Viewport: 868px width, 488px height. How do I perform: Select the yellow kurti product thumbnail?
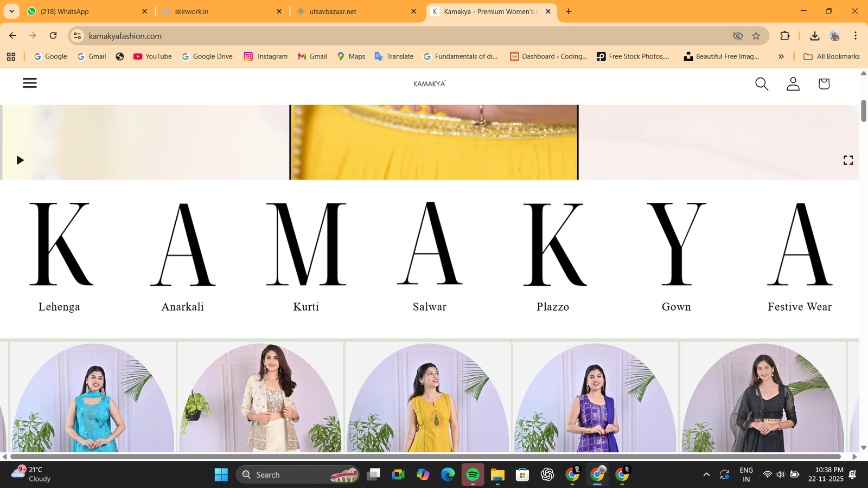(428, 399)
